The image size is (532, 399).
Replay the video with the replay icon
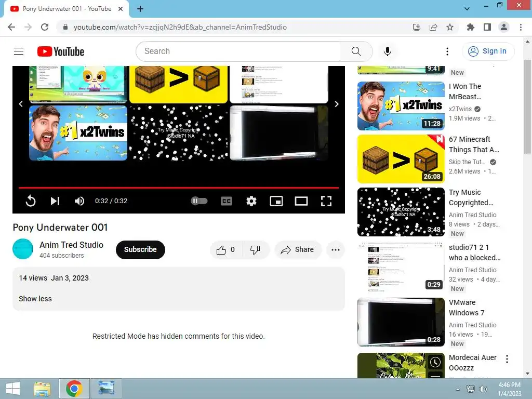pos(31,201)
